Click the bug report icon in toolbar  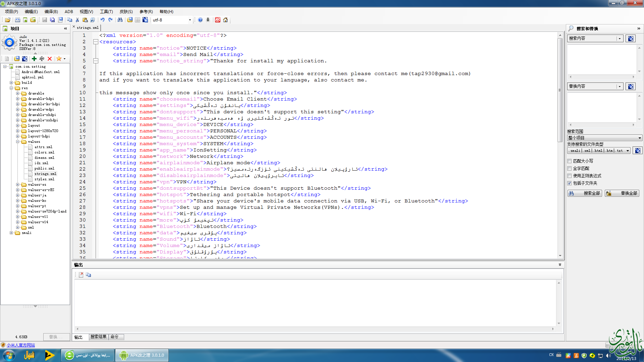208,20
